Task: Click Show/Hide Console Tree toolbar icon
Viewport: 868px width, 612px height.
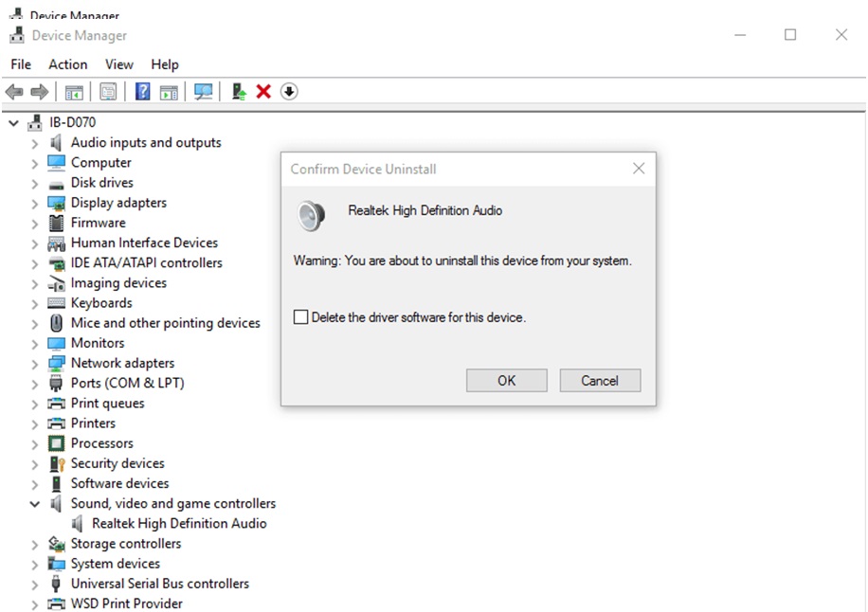Action: 74,92
